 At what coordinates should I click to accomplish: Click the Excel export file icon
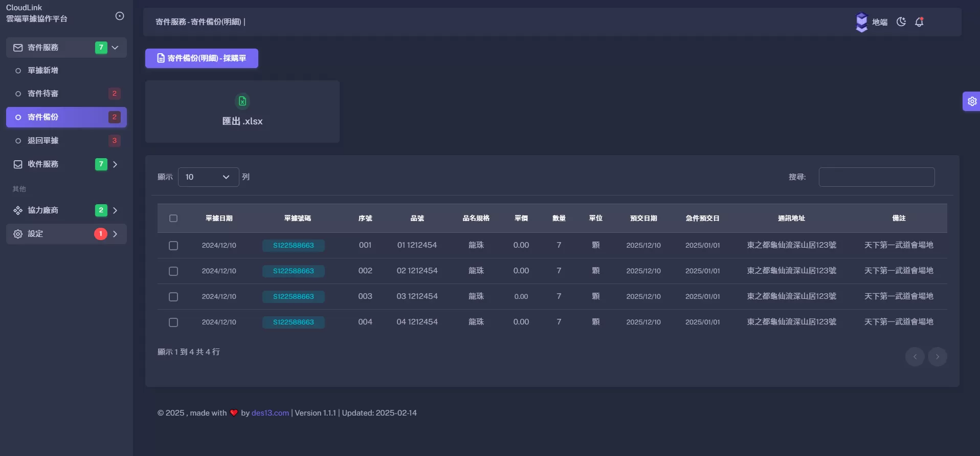click(x=242, y=101)
